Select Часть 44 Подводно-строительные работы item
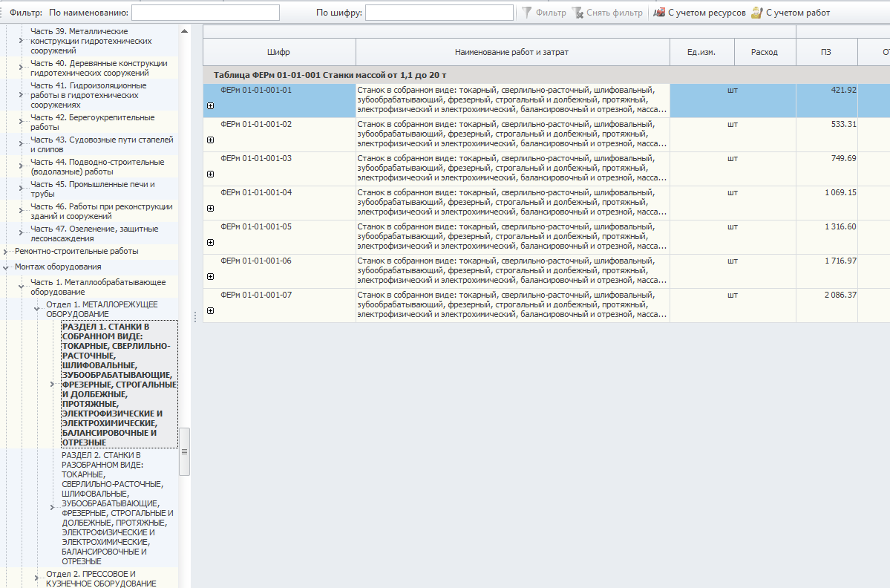 click(x=97, y=166)
